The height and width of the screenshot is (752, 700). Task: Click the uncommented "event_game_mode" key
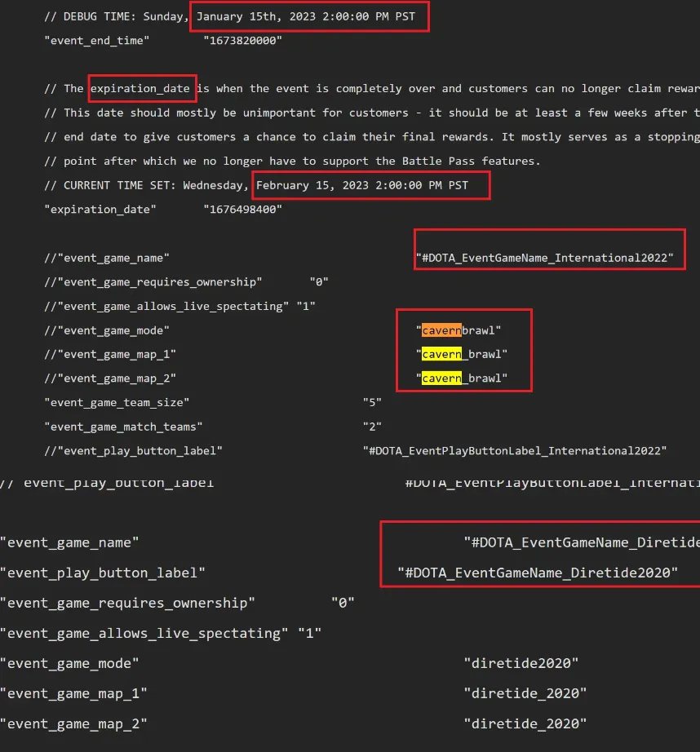pyautogui.click(x=69, y=664)
